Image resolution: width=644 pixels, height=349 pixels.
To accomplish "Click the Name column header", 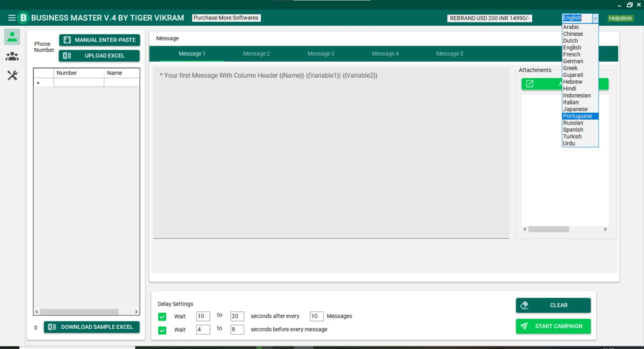I will pos(122,73).
